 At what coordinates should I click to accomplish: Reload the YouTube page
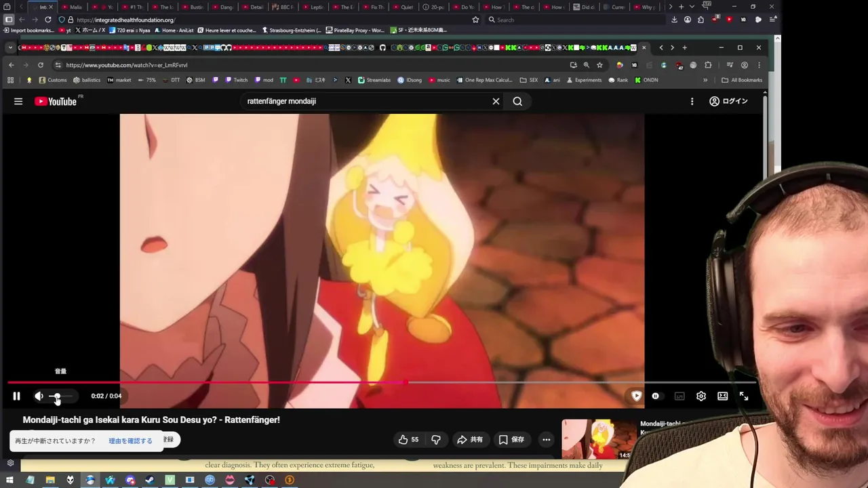tap(41, 65)
